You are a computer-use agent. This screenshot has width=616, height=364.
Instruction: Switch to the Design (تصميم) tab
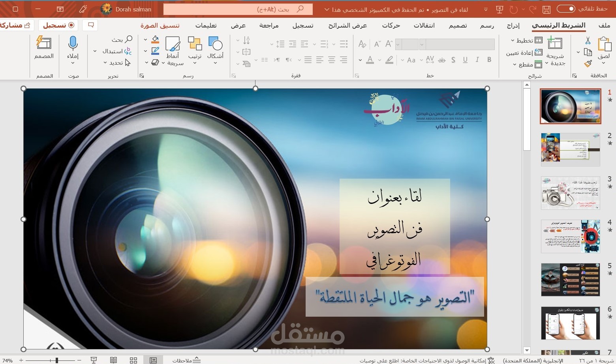[x=458, y=25]
